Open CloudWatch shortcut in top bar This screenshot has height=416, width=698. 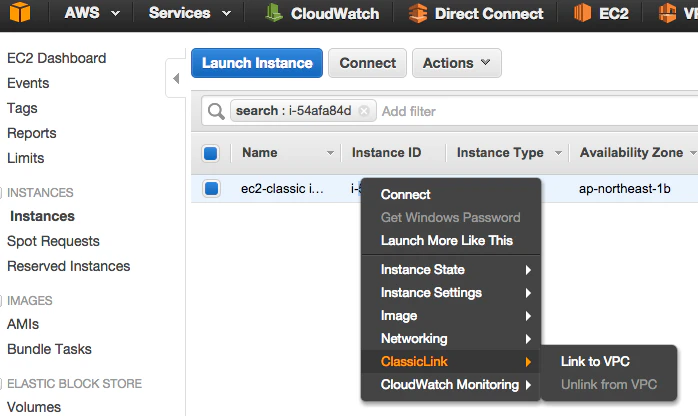click(x=321, y=13)
